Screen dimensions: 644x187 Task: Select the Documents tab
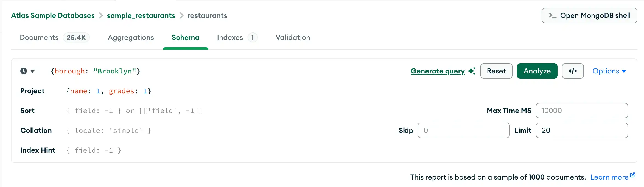pyautogui.click(x=39, y=37)
